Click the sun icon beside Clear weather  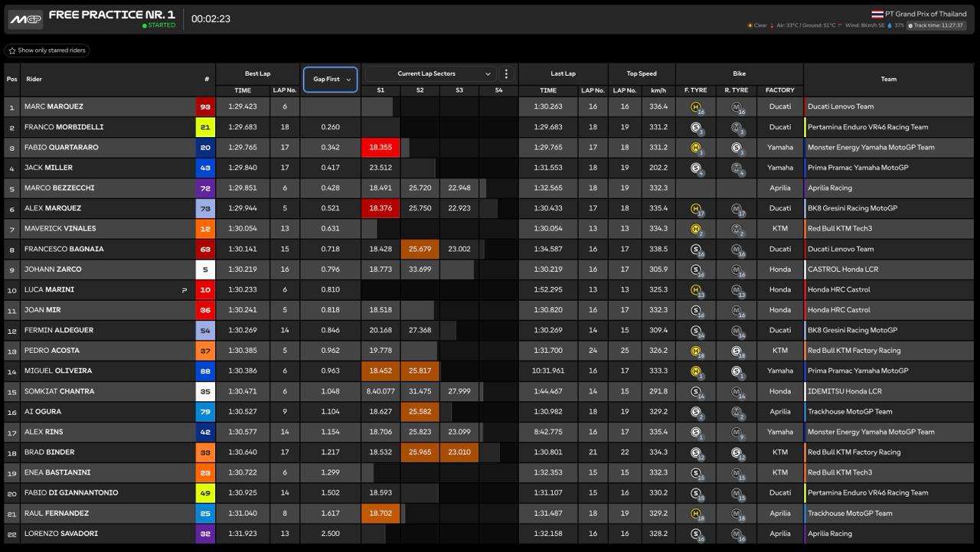[x=750, y=25]
